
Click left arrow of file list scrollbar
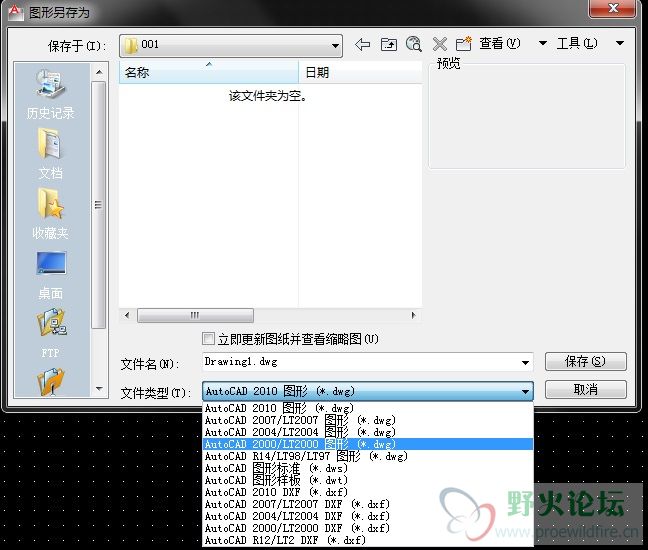[127, 315]
